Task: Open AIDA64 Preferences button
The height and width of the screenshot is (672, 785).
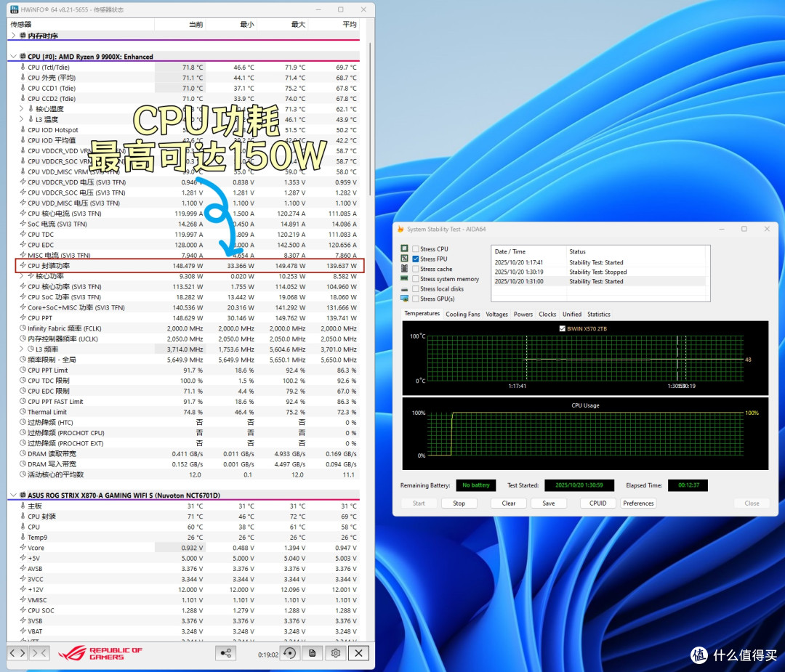Action: coord(638,503)
